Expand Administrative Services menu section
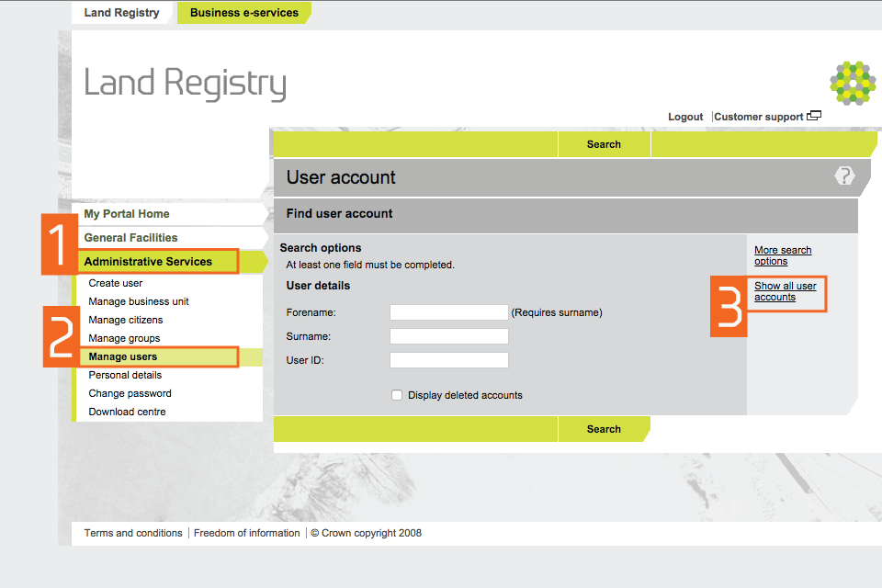The width and height of the screenshot is (882, 588). coord(148,262)
